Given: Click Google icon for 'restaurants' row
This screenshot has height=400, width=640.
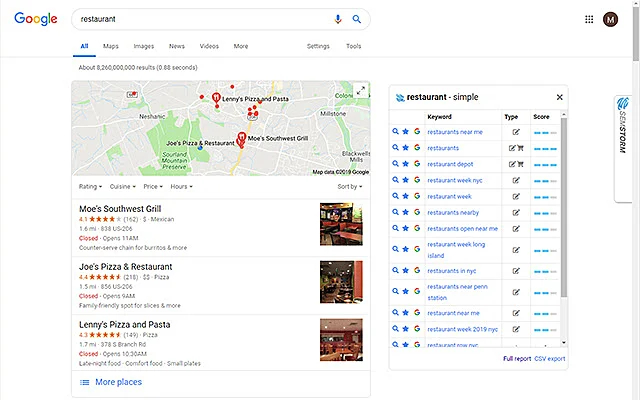Looking at the screenshot, I should (417, 147).
